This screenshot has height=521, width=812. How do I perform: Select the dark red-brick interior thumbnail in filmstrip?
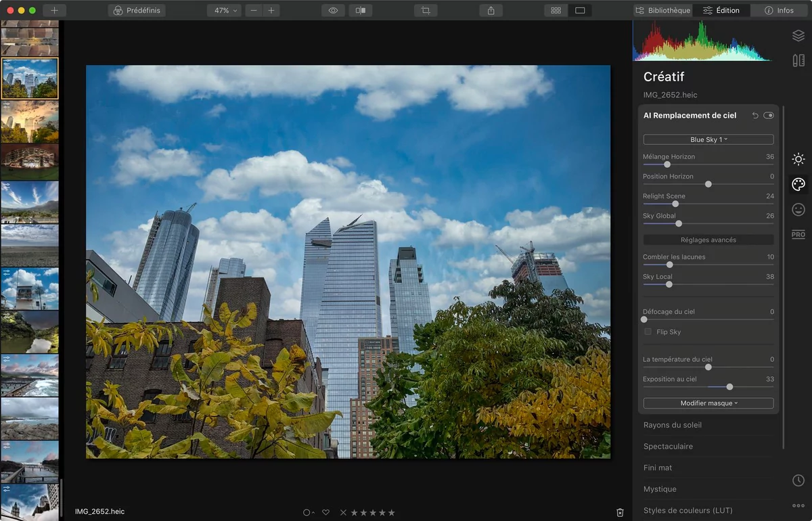point(30,162)
